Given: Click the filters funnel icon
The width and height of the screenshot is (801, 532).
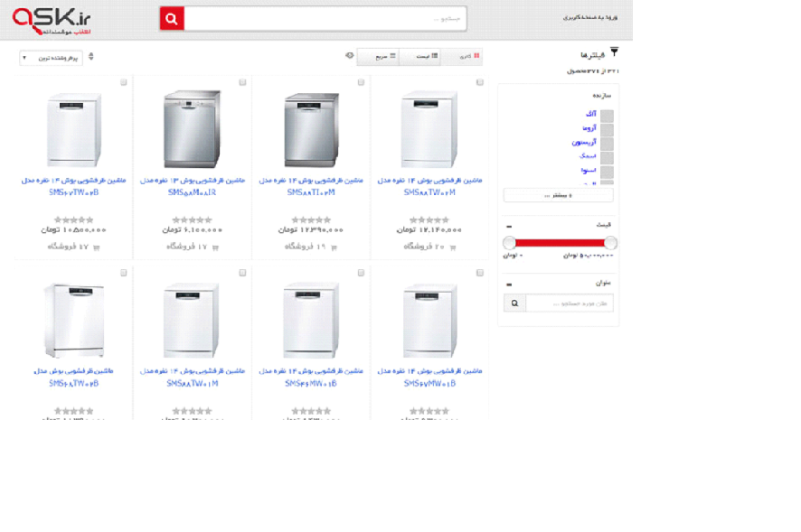Looking at the screenshot, I should coord(614,52).
